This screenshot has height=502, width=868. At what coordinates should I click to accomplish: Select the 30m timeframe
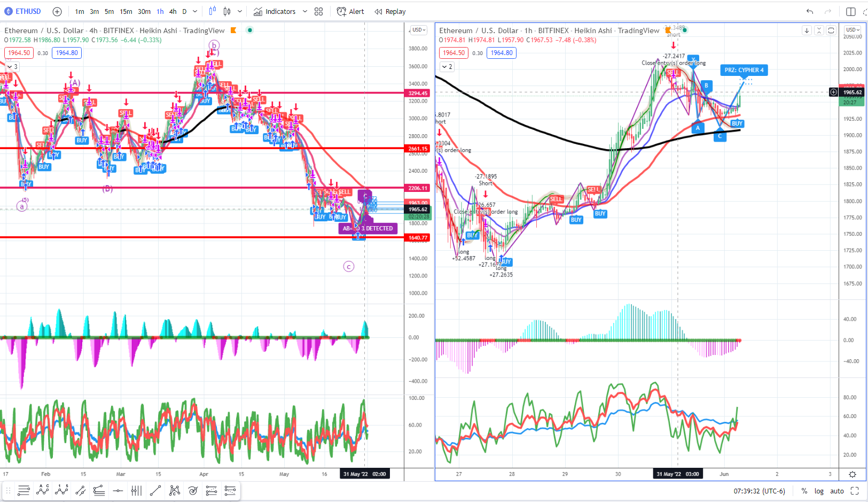[x=144, y=11]
